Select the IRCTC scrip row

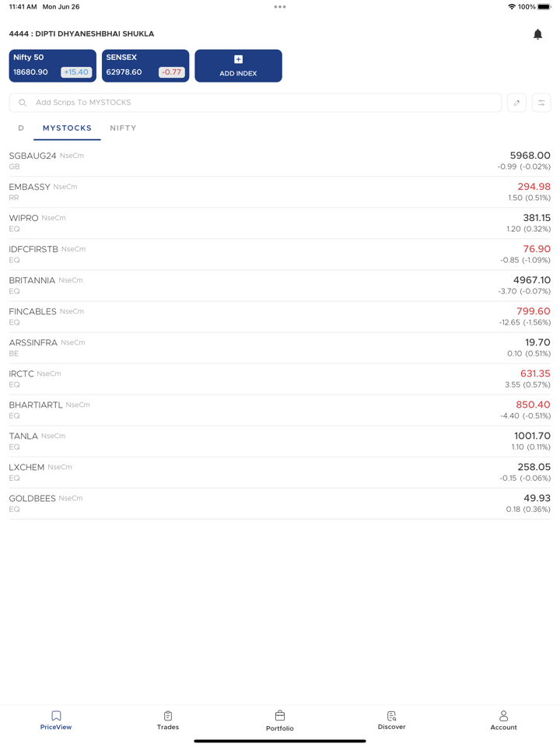(280, 379)
